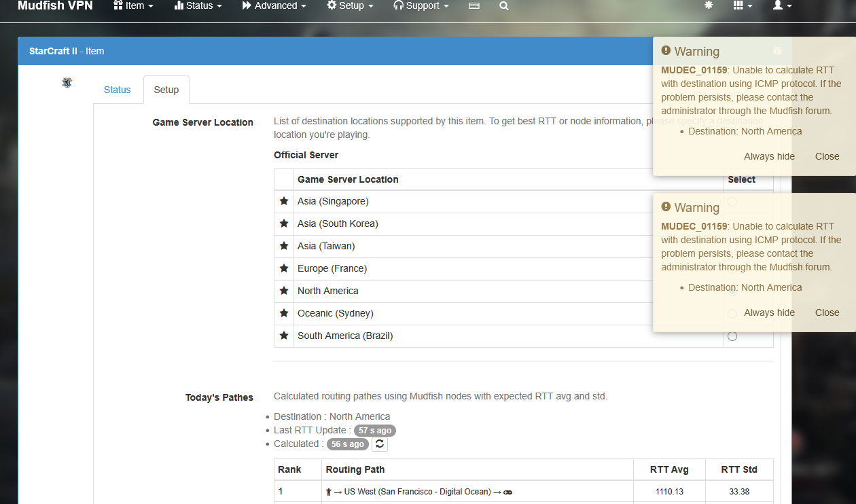Refresh the calculated routing paths

pyautogui.click(x=380, y=444)
